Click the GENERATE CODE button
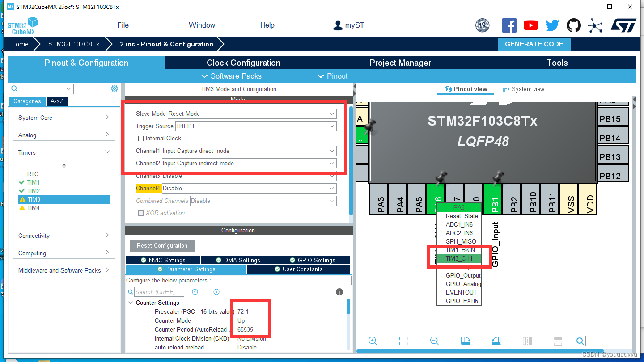Screen dimensions: 644x362 click(534, 44)
